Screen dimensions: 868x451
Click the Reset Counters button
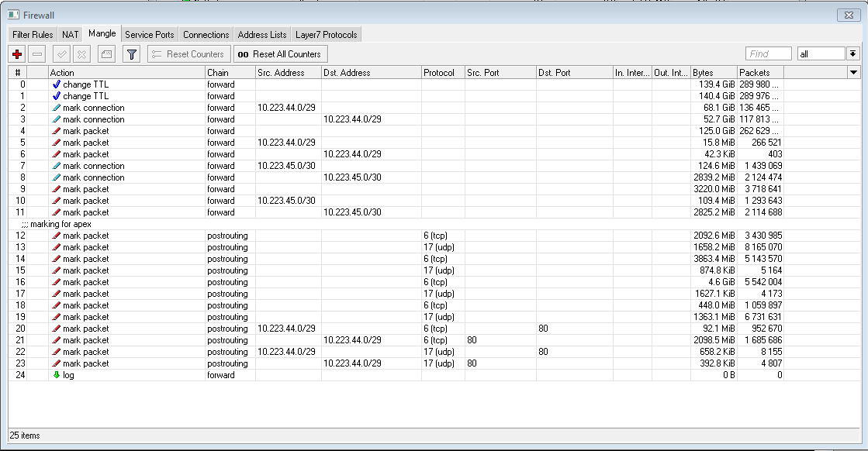[x=188, y=54]
